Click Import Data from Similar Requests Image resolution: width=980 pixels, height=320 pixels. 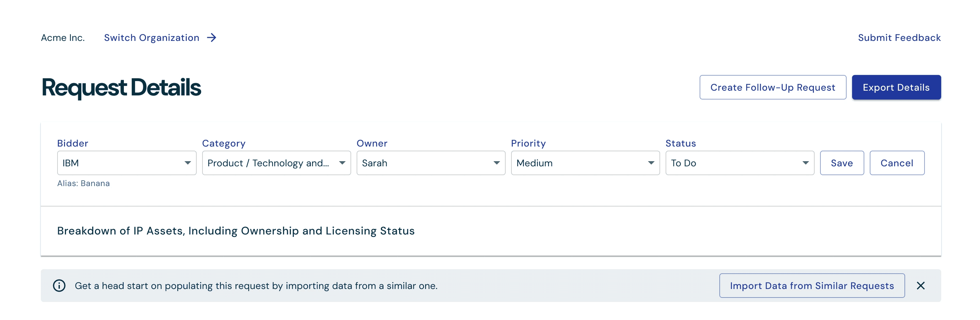point(812,286)
